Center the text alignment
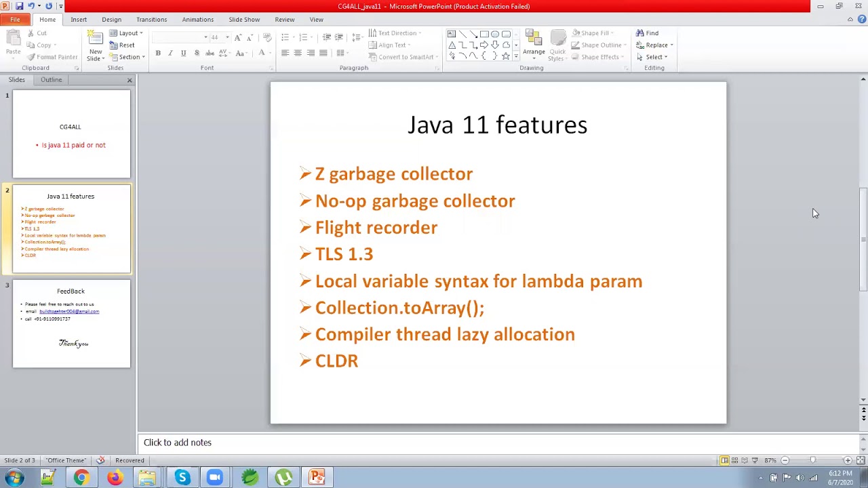This screenshot has width=868, height=488. [x=298, y=53]
